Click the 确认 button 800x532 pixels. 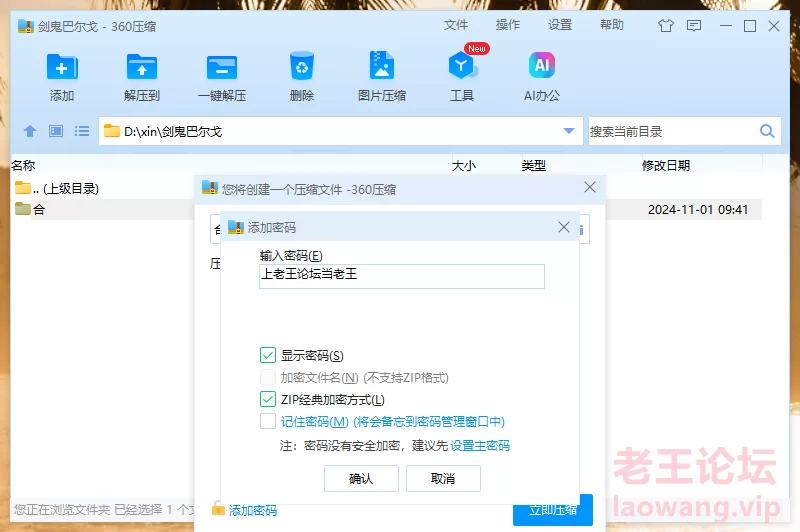click(x=361, y=479)
